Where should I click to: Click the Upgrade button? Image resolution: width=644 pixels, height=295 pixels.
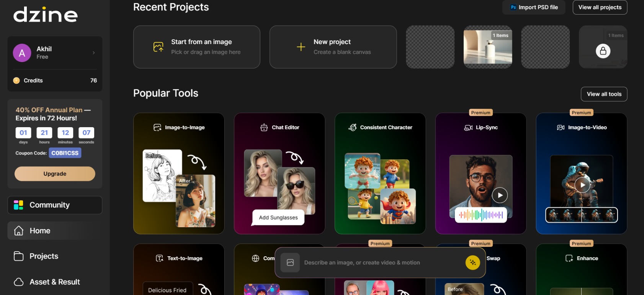(x=55, y=174)
